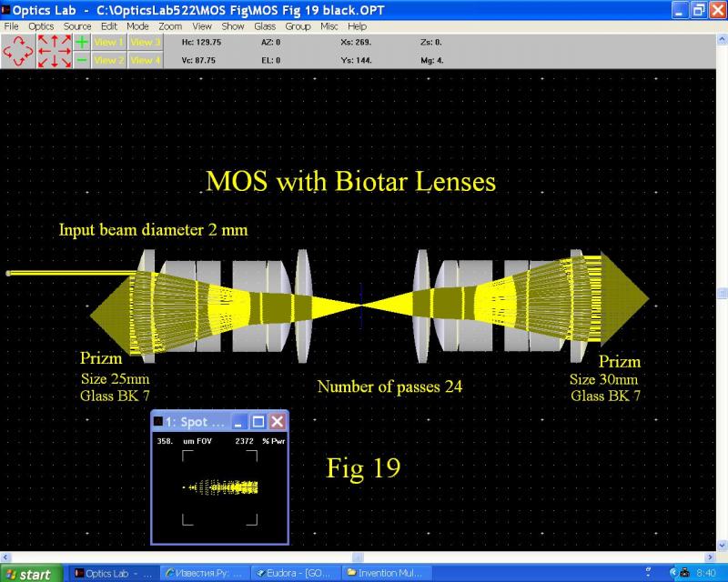Switch to View 2

(109, 60)
